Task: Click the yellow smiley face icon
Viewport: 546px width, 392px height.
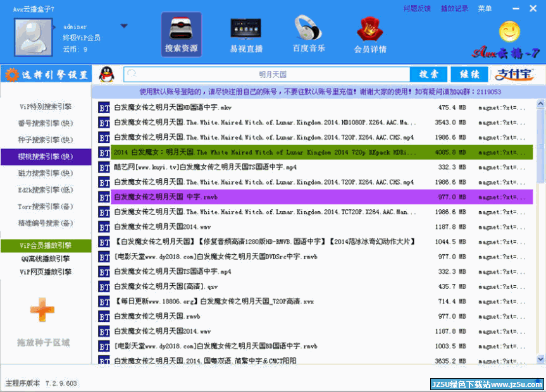Action: coord(509,32)
